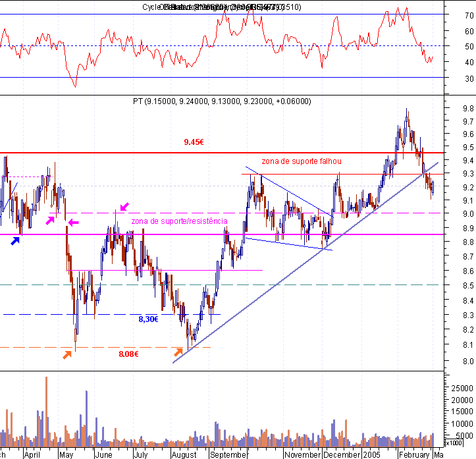The image size is (476, 459).
Task: Click the orange arrow at the May low
Action: 67,355
